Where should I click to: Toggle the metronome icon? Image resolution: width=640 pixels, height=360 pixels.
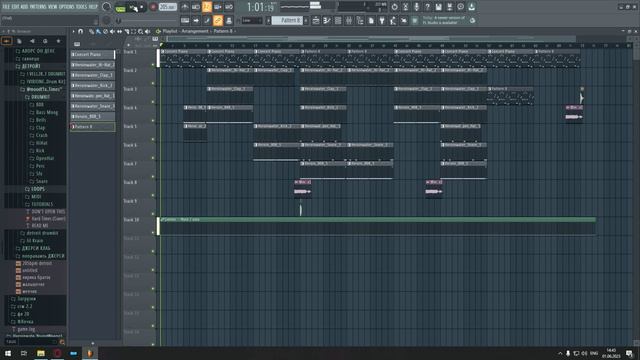(x=185, y=7)
